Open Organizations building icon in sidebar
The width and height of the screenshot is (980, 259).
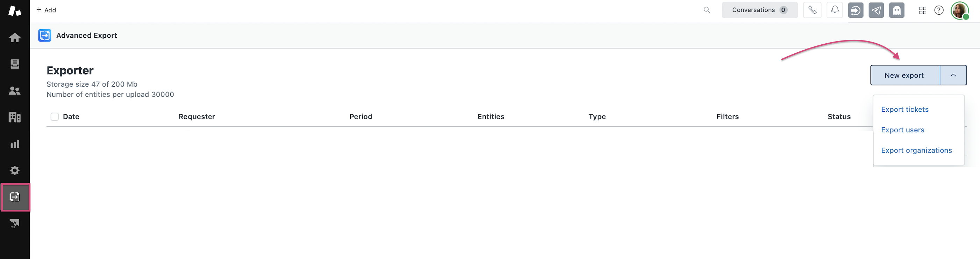click(x=15, y=117)
